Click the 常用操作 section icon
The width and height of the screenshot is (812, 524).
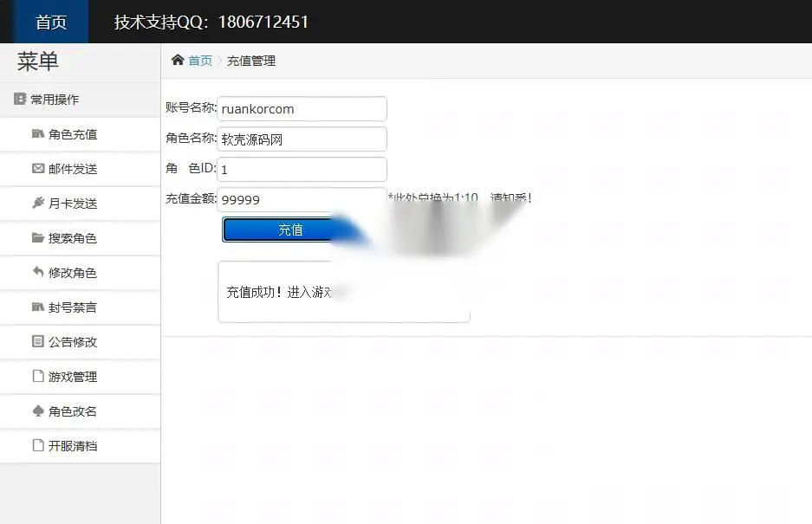[x=20, y=99]
